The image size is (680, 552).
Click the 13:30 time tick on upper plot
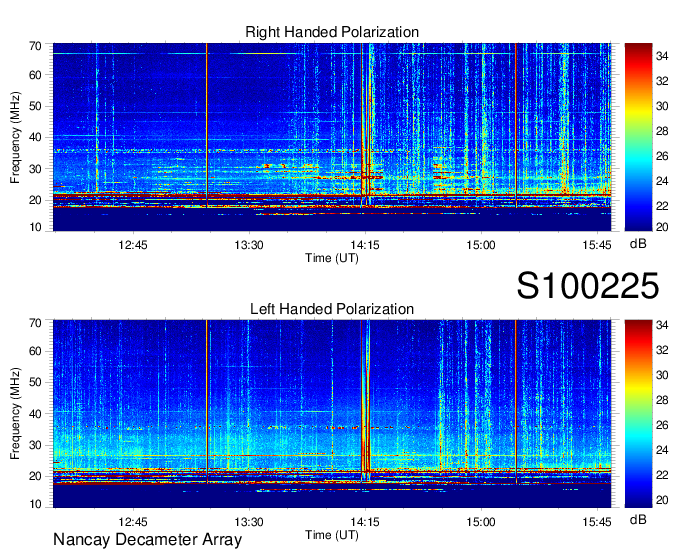249,245
